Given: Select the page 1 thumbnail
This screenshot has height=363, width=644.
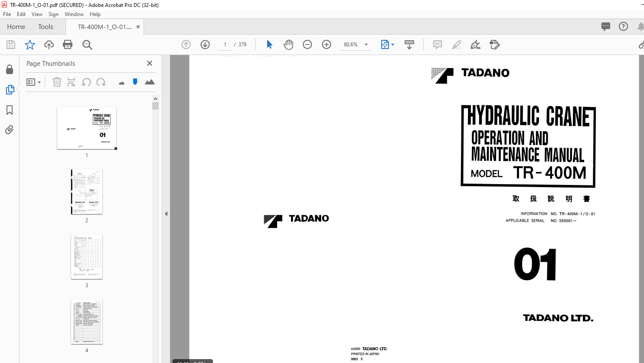Looking at the screenshot, I should (x=87, y=128).
